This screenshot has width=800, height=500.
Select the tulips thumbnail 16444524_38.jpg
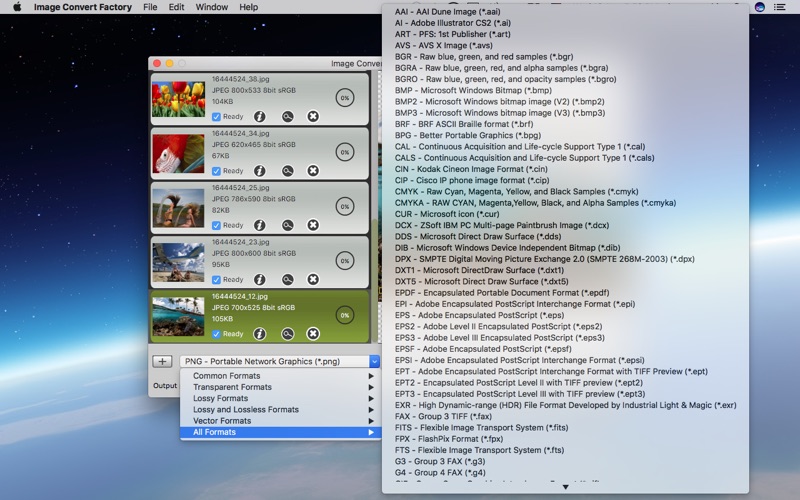coord(178,99)
